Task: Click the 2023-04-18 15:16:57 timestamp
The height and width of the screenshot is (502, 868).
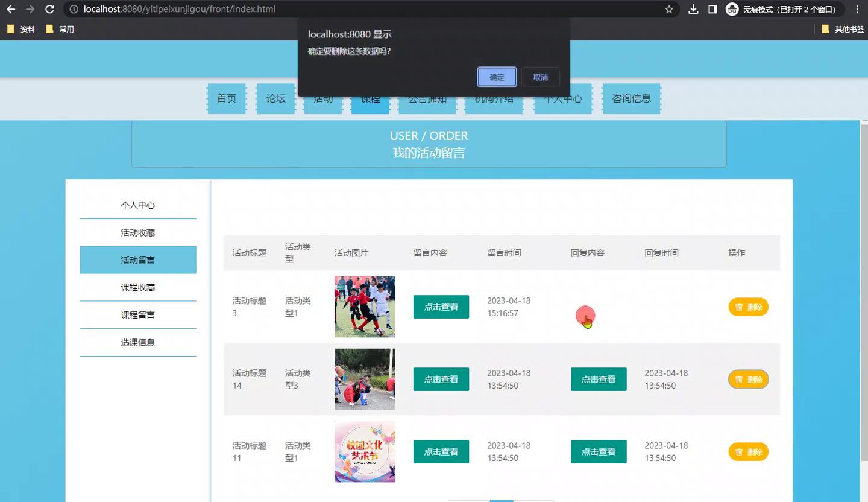Action: (x=509, y=307)
